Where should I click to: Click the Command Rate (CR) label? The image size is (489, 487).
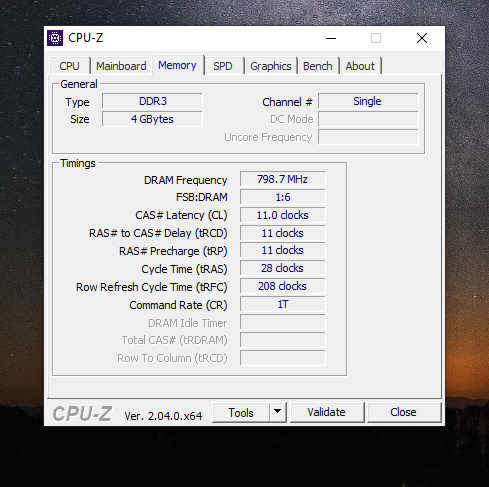point(178,305)
